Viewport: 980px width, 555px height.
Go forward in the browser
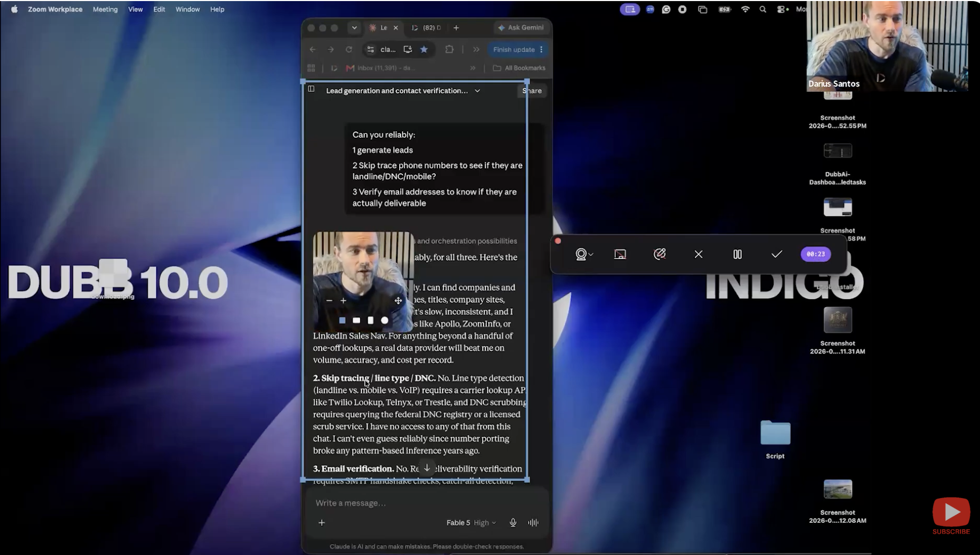[x=331, y=50]
